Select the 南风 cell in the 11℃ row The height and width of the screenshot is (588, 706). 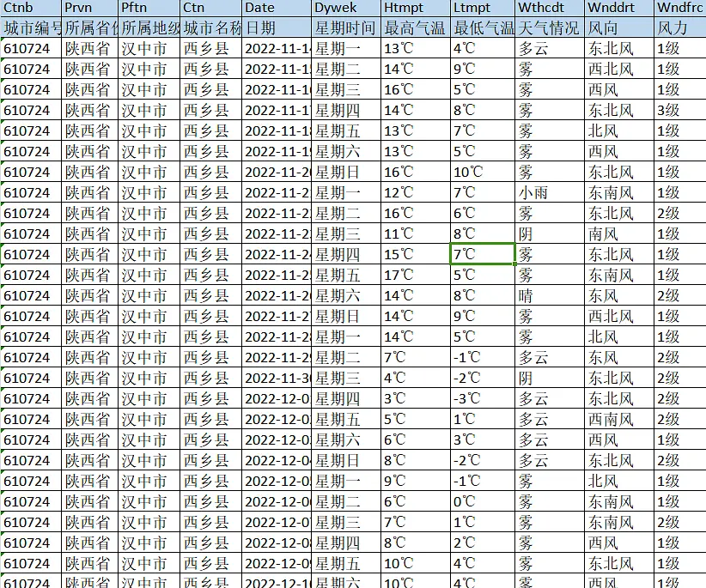point(619,234)
